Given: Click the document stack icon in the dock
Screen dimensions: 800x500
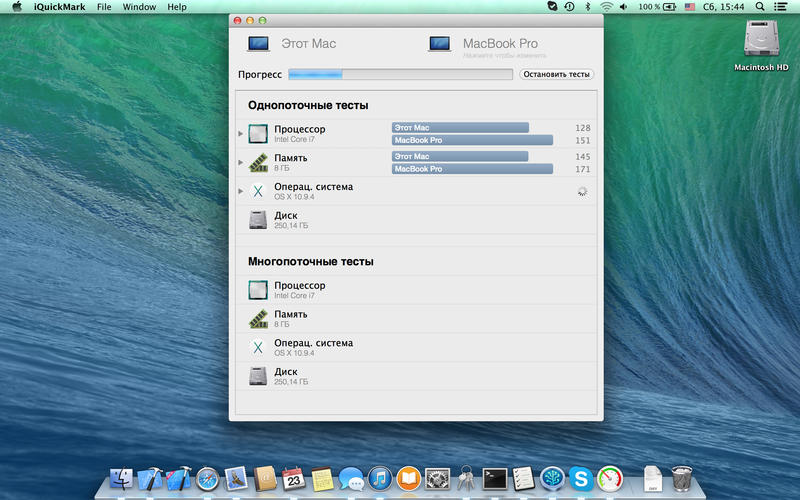Looking at the screenshot, I should tap(653, 479).
